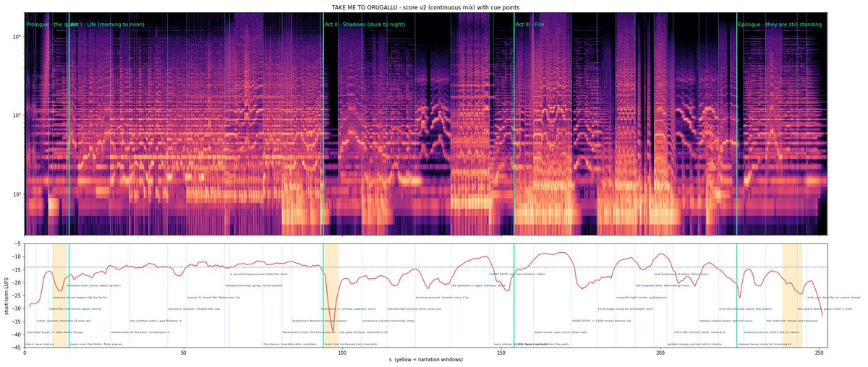Click the 'dawn sortie: war conch, bheri' cue text

tap(561, 332)
